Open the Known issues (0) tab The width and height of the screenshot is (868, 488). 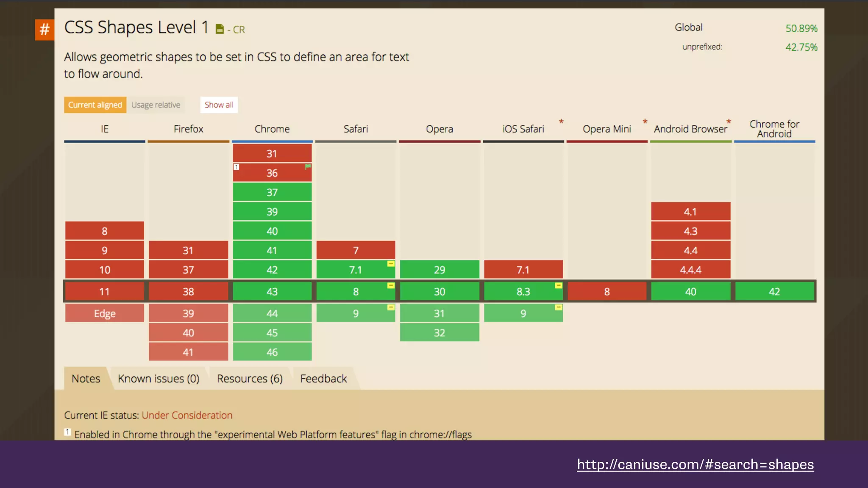pos(159,378)
